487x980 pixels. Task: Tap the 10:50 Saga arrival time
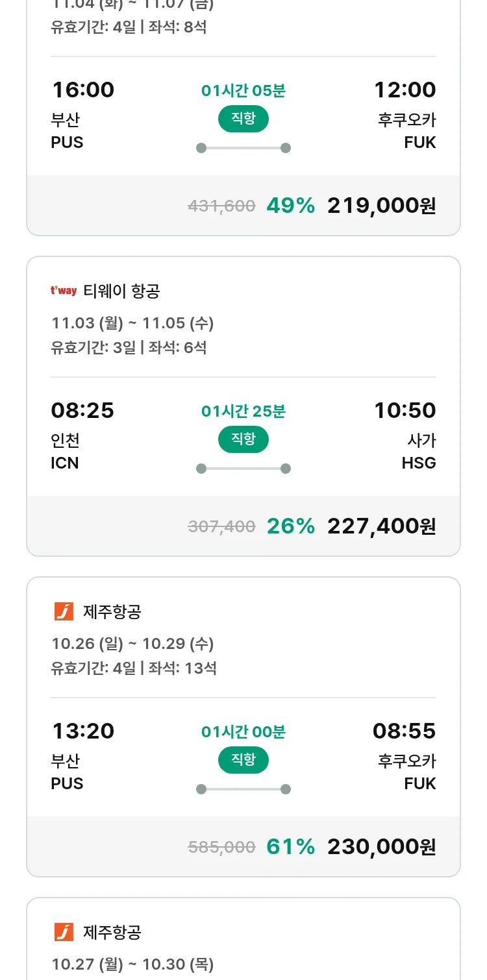(405, 410)
